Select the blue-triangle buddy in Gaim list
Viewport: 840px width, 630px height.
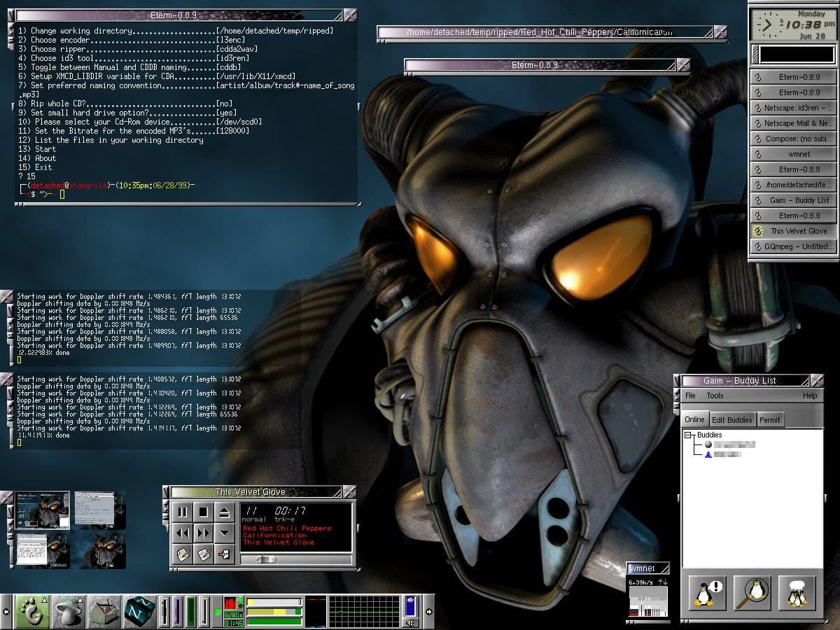tap(723, 454)
